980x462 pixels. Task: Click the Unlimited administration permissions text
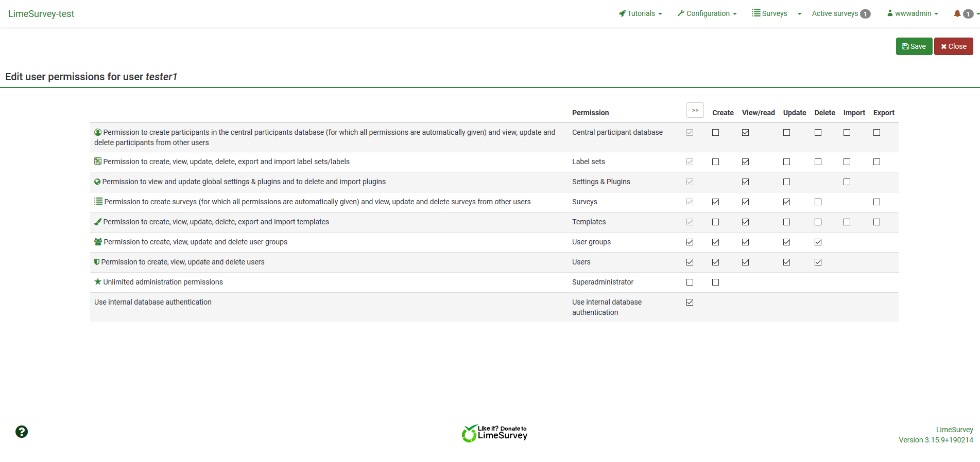tap(163, 282)
